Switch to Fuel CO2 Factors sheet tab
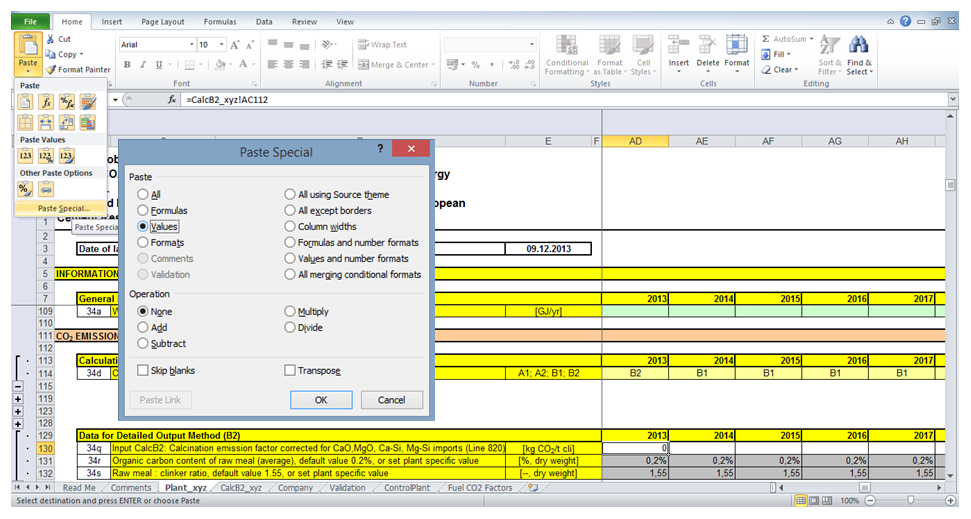The width and height of the screenshot is (971, 519). click(x=480, y=487)
